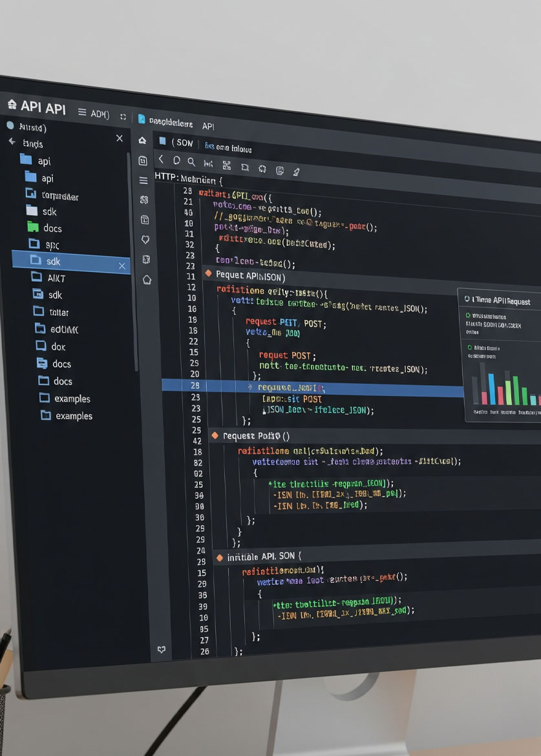The height and width of the screenshot is (756, 541).
Task: Click the home icon beside API API title
Action: tap(11, 104)
